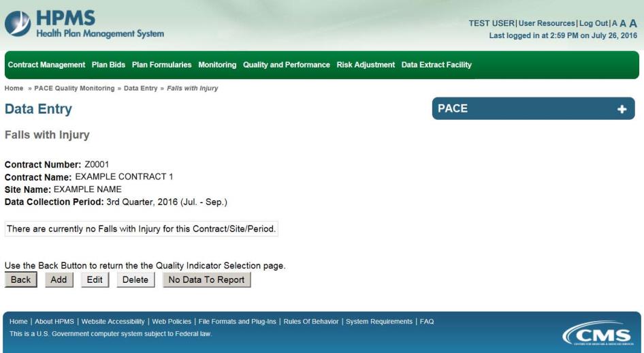The width and height of the screenshot is (644, 353).
Task: Open Plan Formularies menu
Action: coord(161,65)
